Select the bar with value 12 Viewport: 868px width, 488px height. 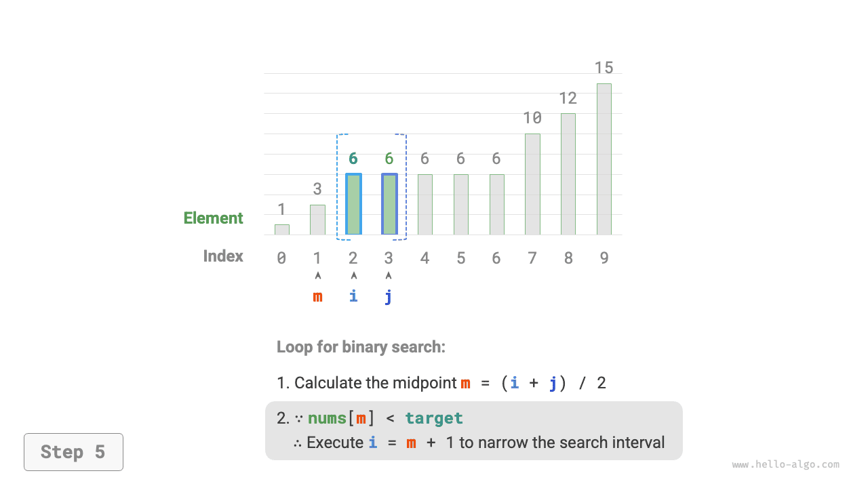click(x=568, y=174)
